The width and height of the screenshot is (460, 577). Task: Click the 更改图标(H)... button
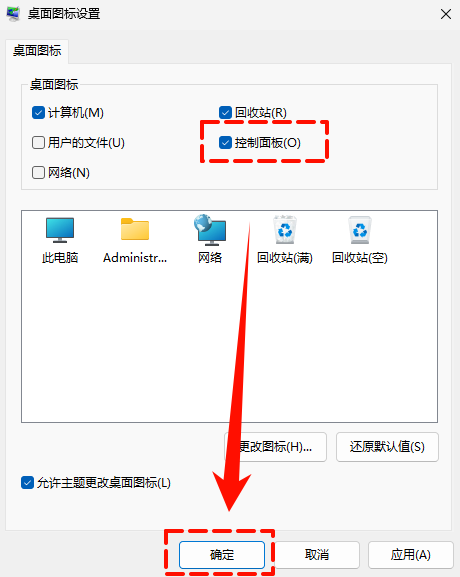[275, 447]
